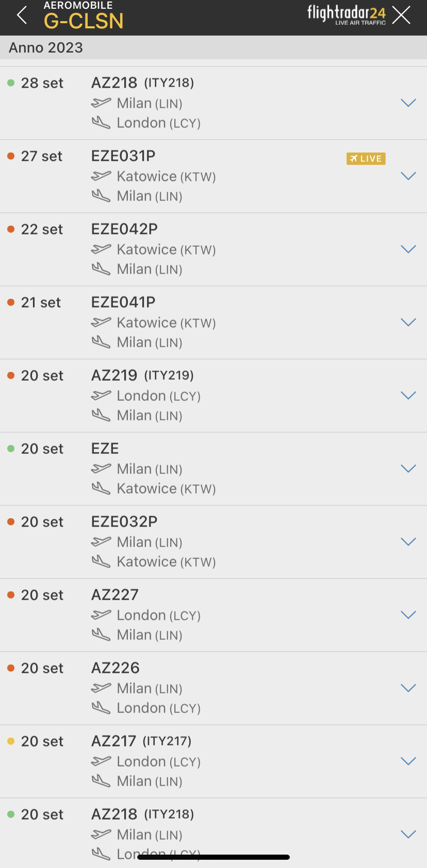Open the EZE Milan to Katowice flight
The width and height of the screenshot is (427, 868).
105,449
